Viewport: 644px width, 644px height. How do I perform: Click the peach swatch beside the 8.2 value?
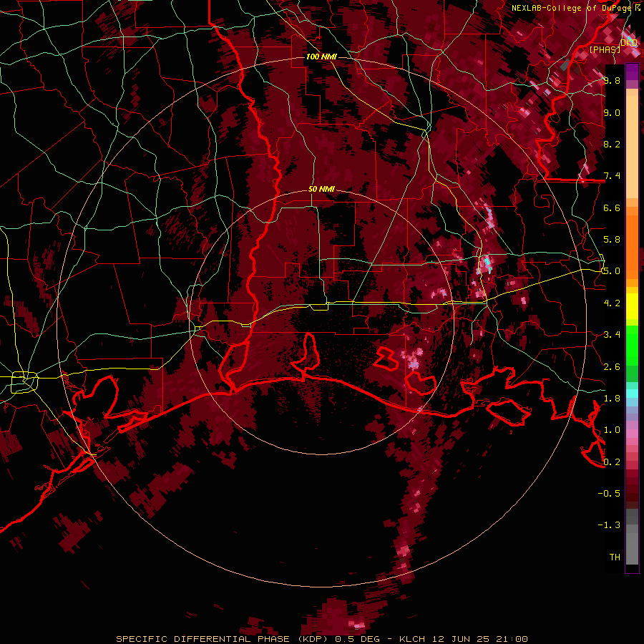[632, 148]
